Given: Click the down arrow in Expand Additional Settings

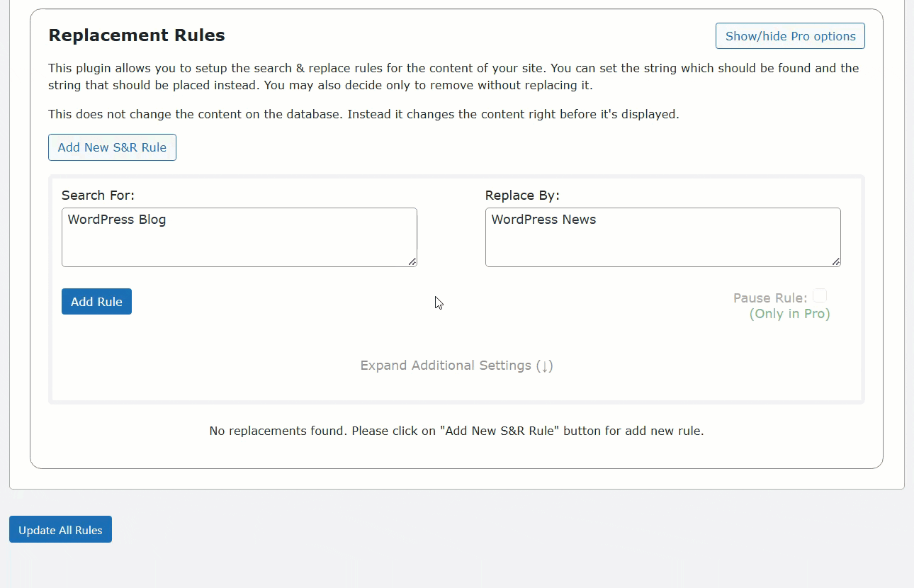Looking at the screenshot, I should coord(544,366).
